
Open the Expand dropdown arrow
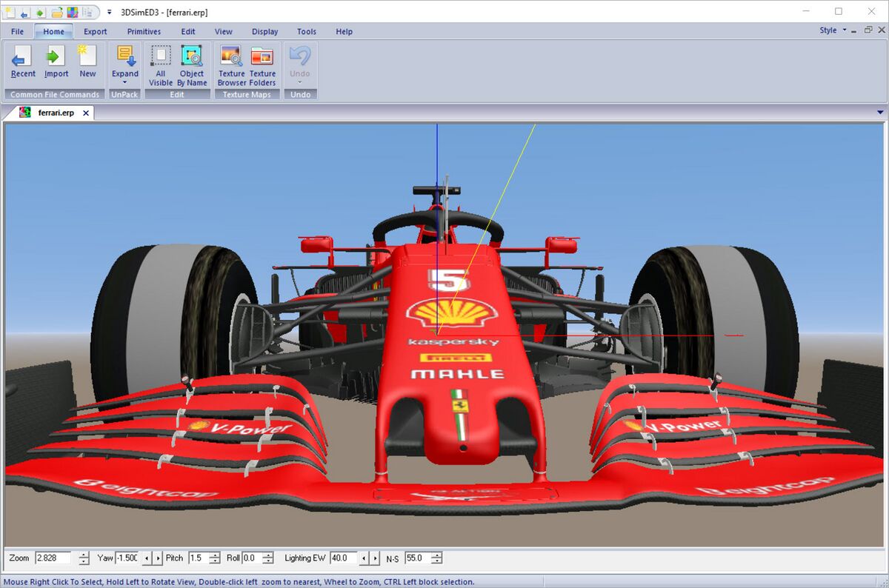click(x=125, y=81)
